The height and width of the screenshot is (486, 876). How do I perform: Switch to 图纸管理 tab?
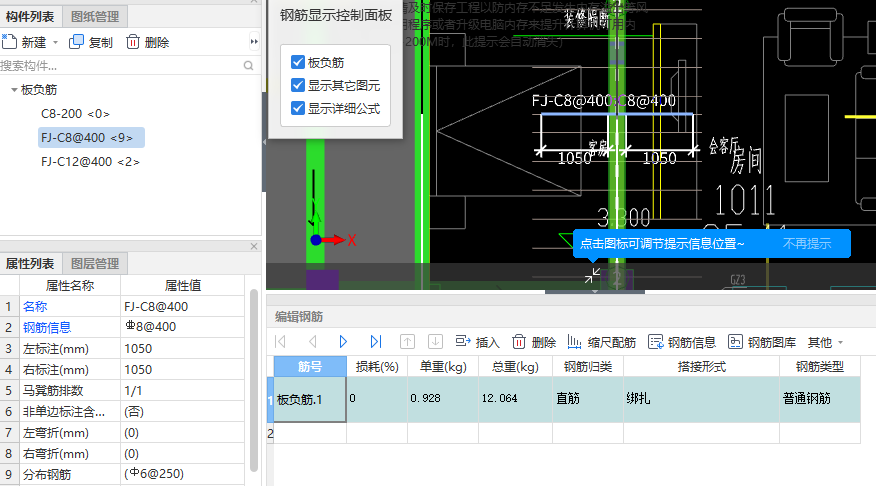tap(95, 17)
